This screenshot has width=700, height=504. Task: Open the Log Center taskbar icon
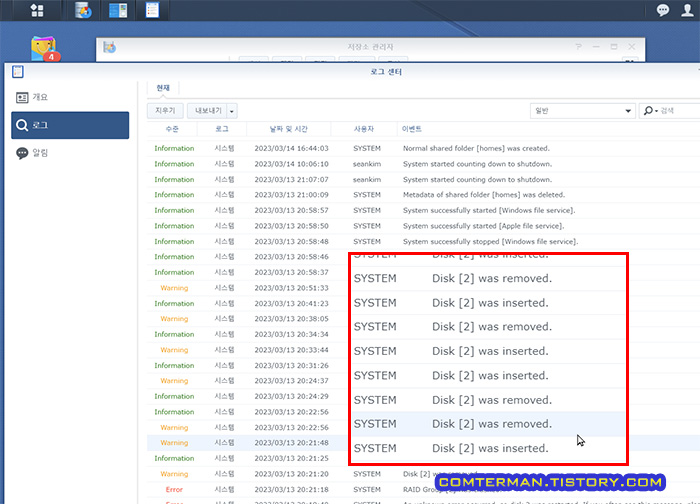click(x=152, y=10)
